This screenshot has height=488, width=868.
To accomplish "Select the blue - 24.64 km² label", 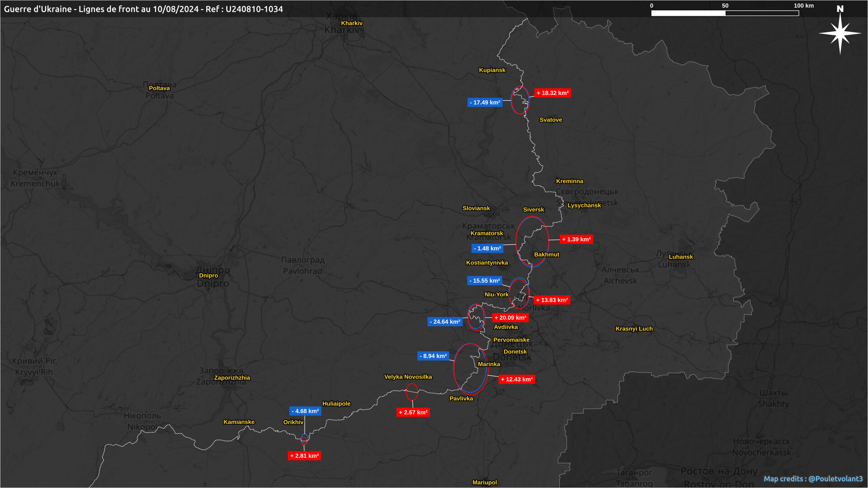I will pyautogui.click(x=445, y=322).
